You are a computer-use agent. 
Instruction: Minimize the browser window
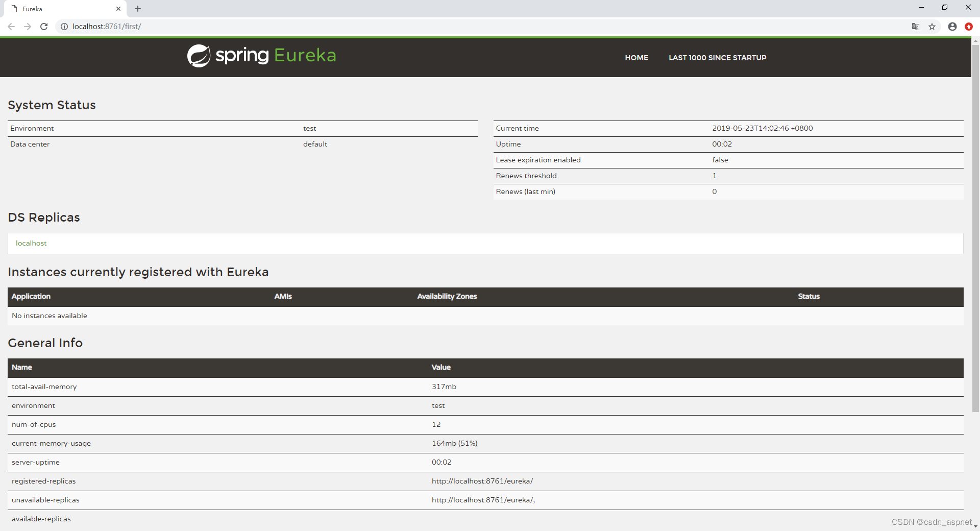click(x=921, y=8)
